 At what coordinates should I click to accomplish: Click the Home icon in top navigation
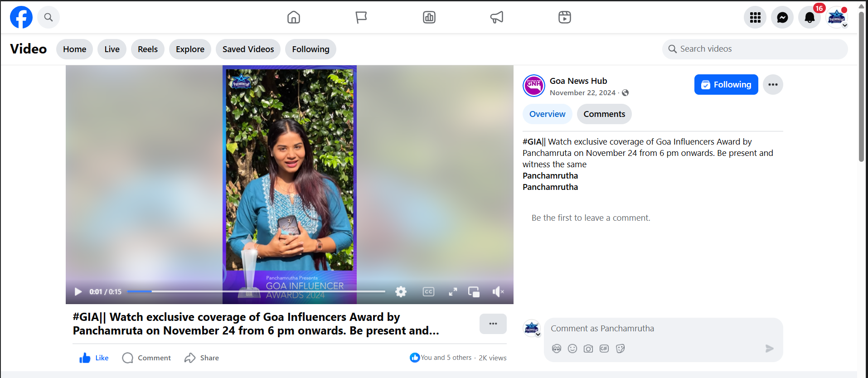point(294,18)
